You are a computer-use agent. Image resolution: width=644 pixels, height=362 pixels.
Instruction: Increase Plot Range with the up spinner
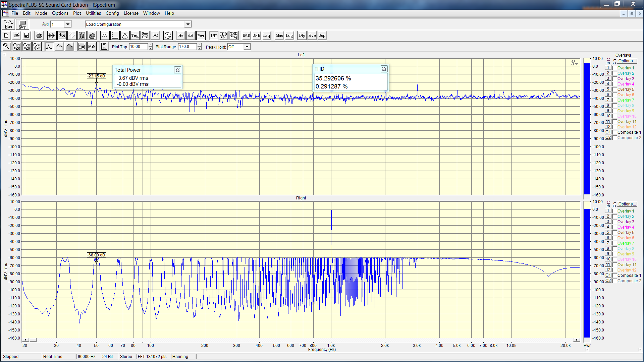tap(200, 45)
